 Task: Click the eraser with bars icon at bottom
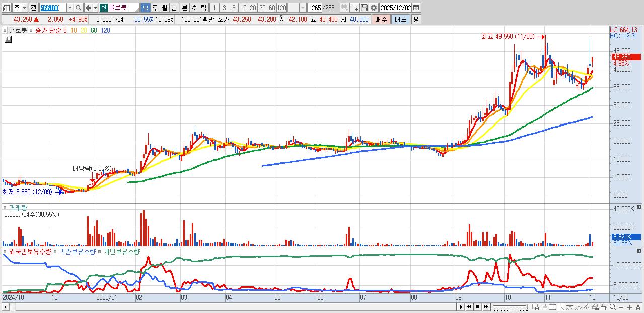point(596,307)
